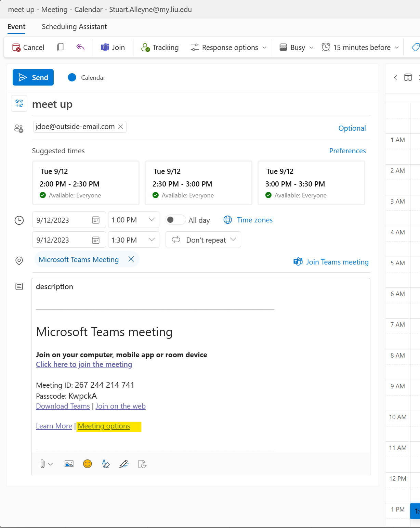This screenshot has height=528, width=420.
Task: Switch to the Scheduling Assistant tab
Action: (x=74, y=27)
